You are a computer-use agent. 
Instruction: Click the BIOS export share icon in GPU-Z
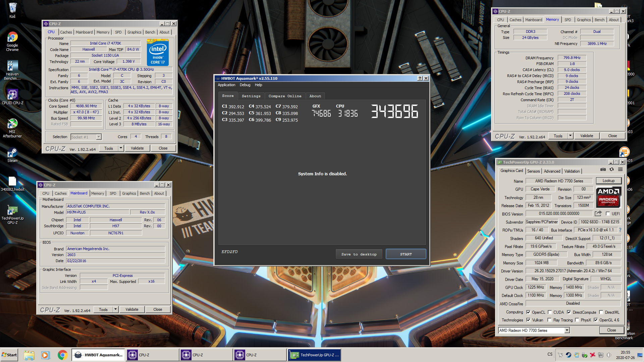[x=598, y=214]
